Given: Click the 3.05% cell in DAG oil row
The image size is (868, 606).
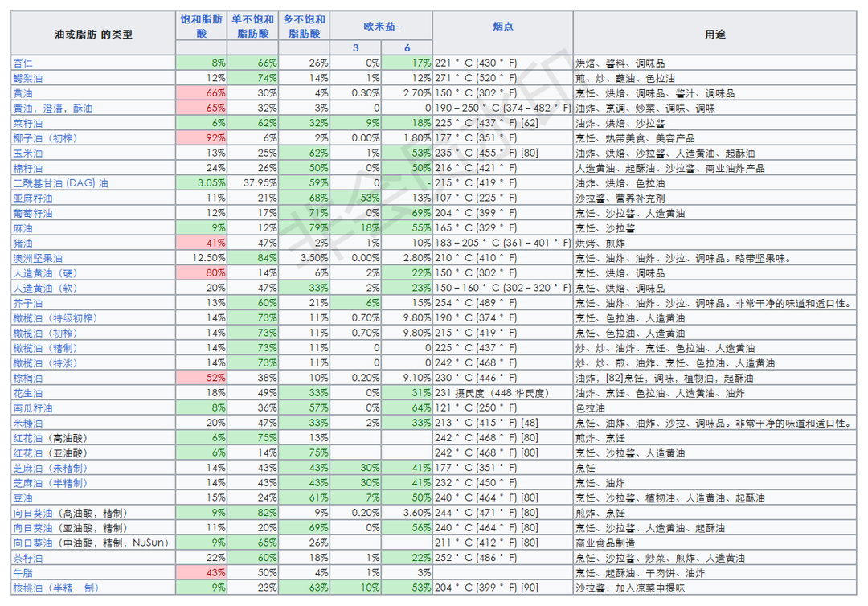Looking at the screenshot, I should click(202, 182).
